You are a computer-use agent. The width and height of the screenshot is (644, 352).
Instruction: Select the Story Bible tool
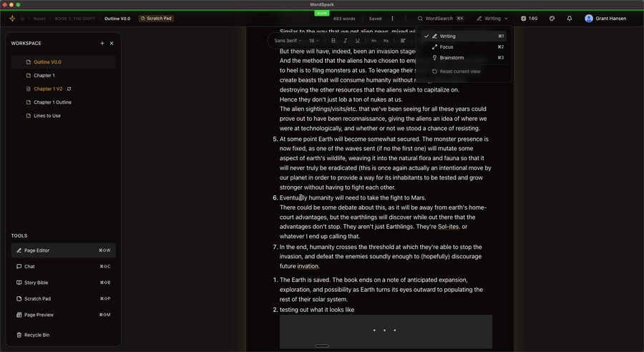coord(63,283)
